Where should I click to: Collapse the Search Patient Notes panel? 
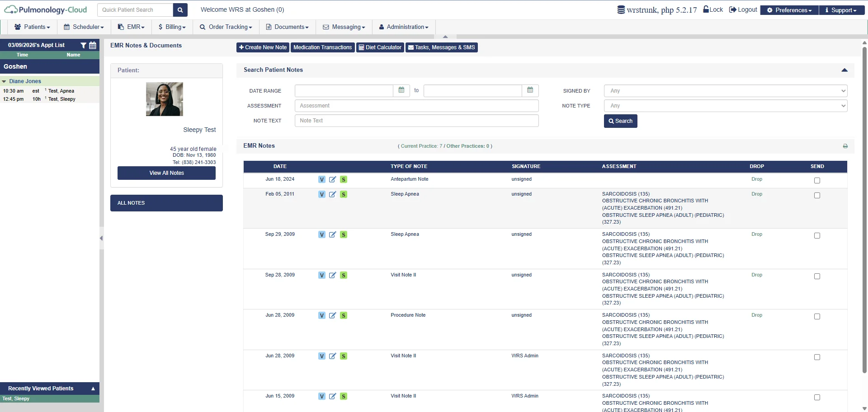tap(844, 70)
